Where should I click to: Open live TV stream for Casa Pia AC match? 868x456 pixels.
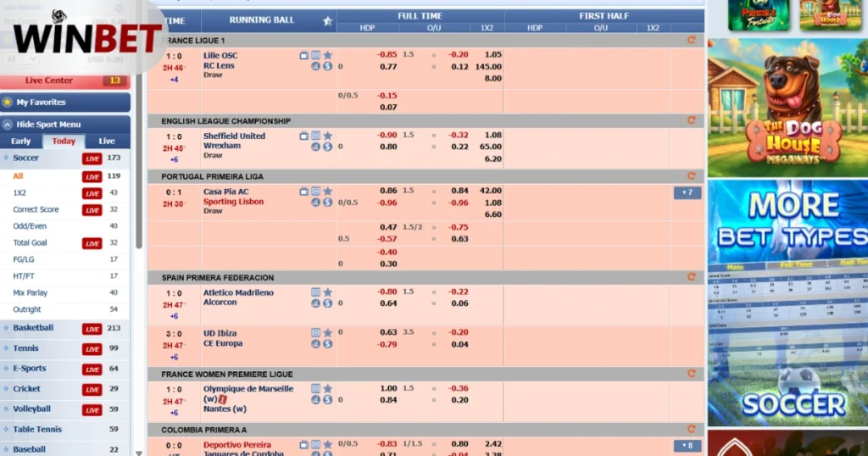coord(304,192)
